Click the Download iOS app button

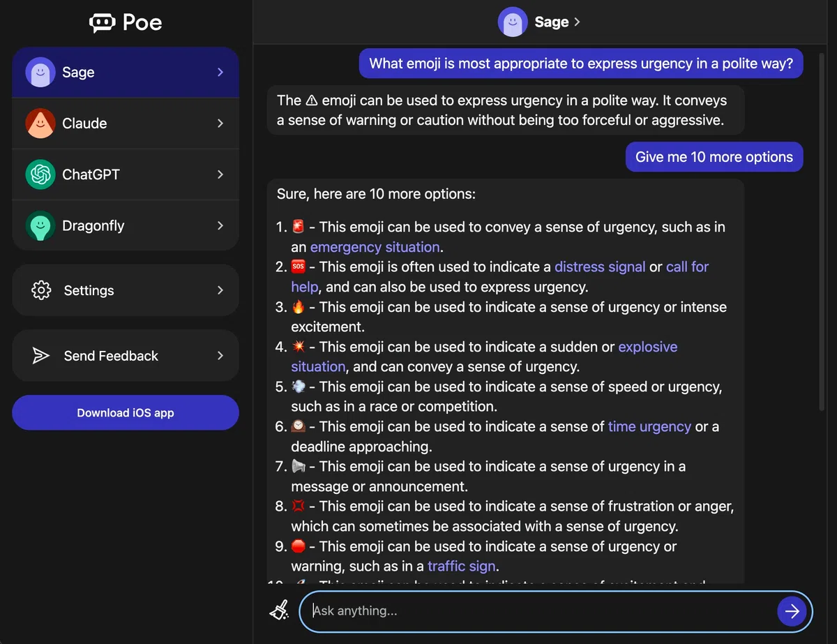[126, 412]
